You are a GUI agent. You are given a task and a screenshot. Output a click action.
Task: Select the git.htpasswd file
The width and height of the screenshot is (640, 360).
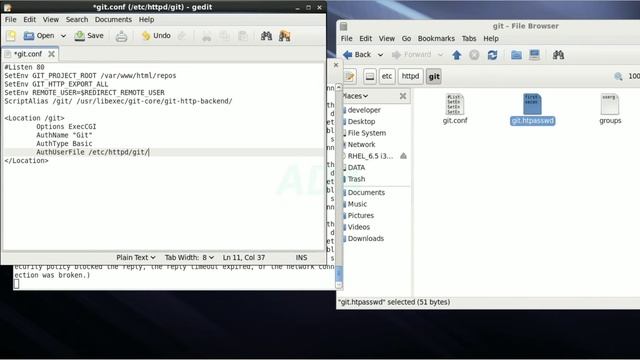click(532, 109)
